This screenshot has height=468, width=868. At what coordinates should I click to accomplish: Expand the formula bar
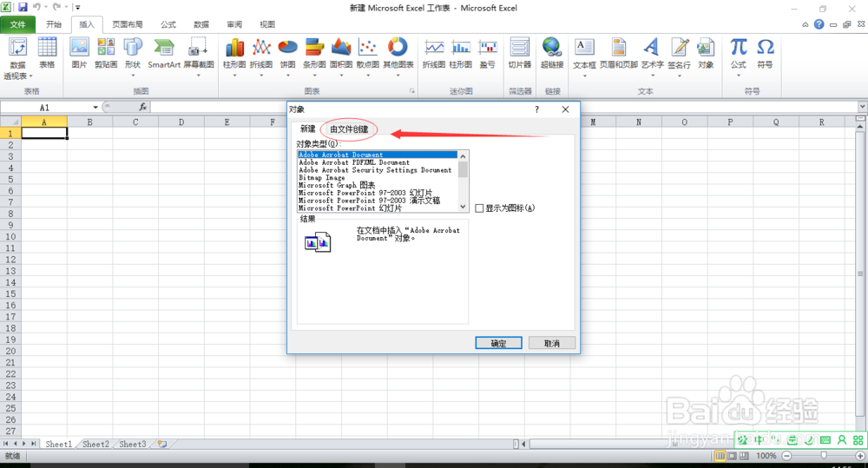point(862,106)
